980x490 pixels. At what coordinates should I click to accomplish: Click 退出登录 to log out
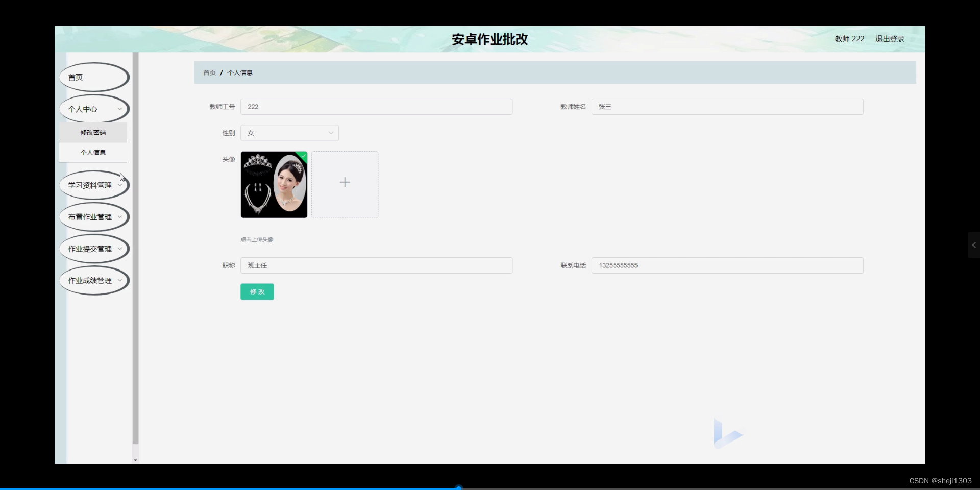(x=889, y=38)
